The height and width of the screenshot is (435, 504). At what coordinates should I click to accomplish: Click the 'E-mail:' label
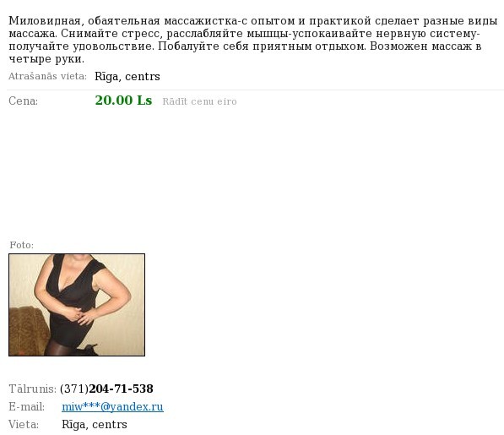pyautogui.click(x=27, y=407)
